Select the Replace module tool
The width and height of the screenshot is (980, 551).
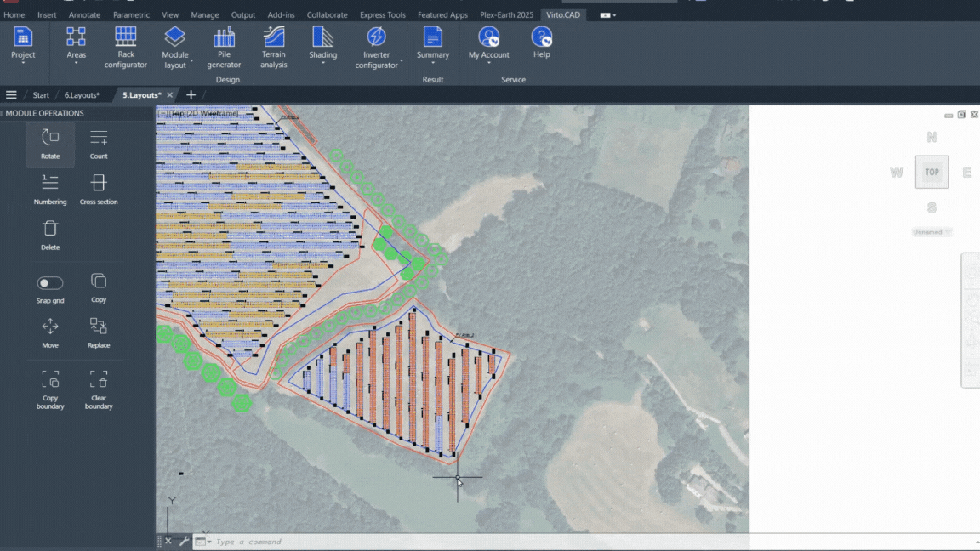(x=99, y=332)
